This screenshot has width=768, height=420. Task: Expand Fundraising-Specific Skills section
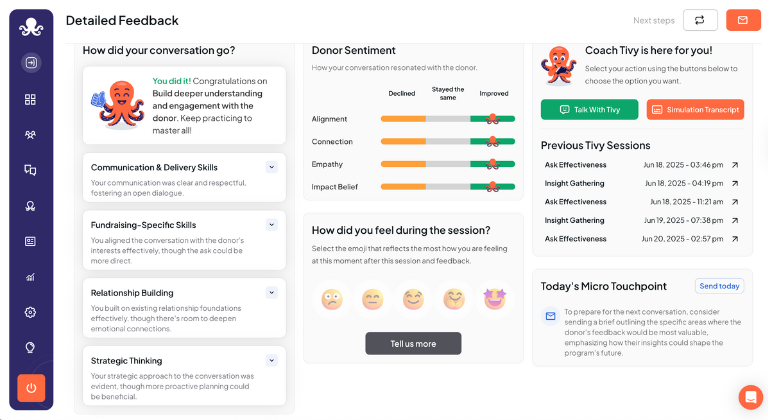(271, 225)
